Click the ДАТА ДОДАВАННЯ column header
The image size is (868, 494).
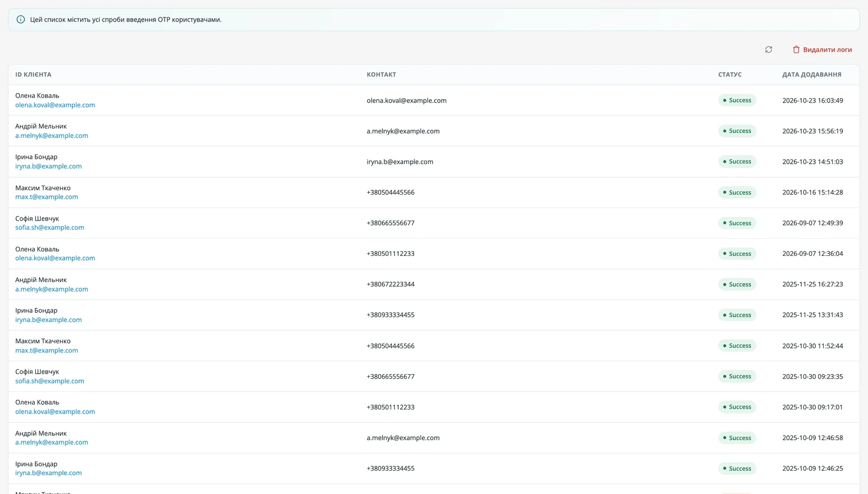[x=812, y=75]
